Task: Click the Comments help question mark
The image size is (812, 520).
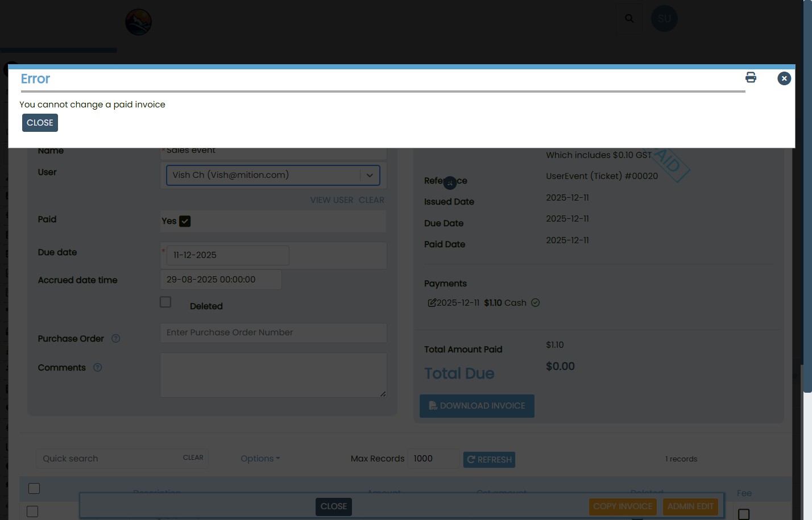Action: coord(97,368)
